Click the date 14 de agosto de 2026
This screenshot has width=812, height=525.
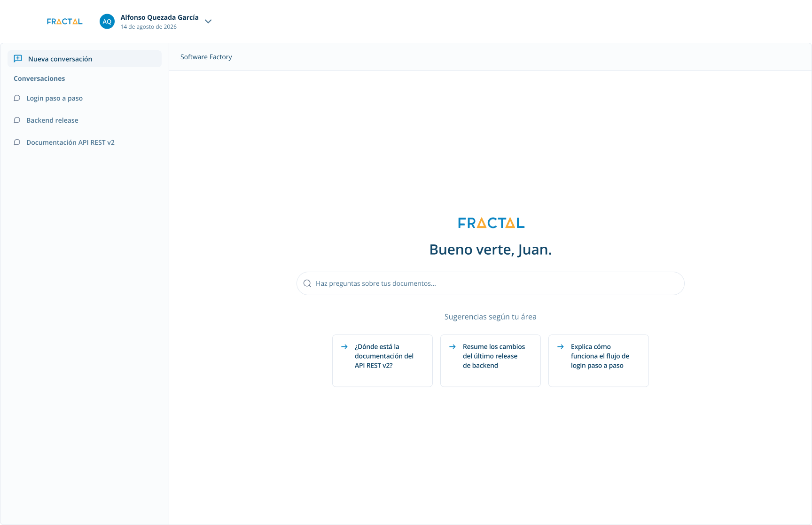pyautogui.click(x=148, y=27)
